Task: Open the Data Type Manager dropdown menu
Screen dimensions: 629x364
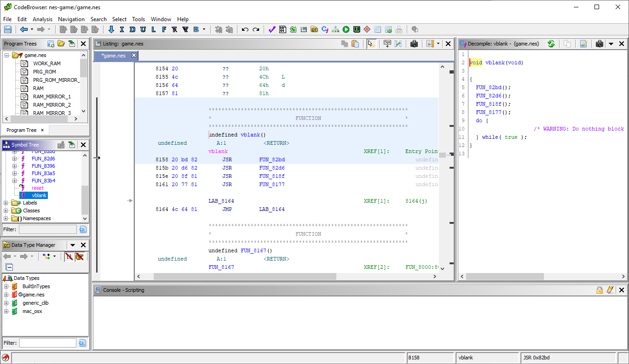Action: click(x=73, y=245)
